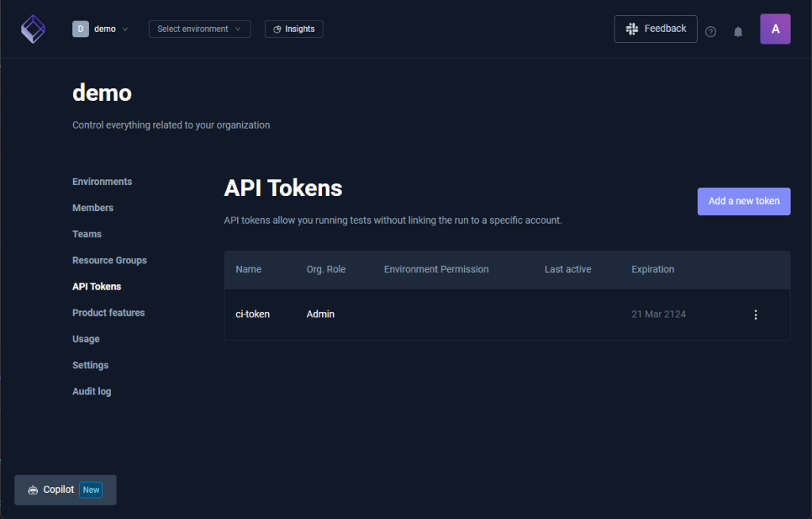The width and height of the screenshot is (812, 519).
Task: Select Resource Groups in the sidebar
Action: pyautogui.click(x=109, y=260)
